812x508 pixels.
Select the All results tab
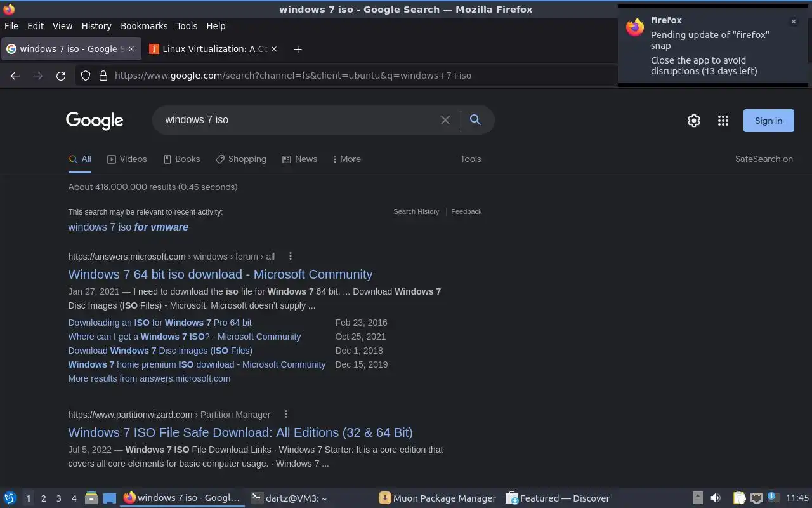tap(80, 159)
